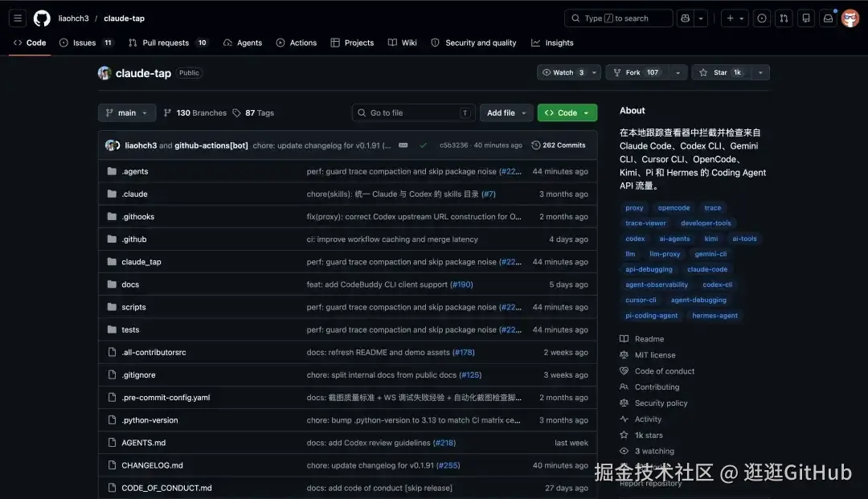Open the MIT license link
The height and width of the screenshot is (499, 868).
tap(655, 355)
